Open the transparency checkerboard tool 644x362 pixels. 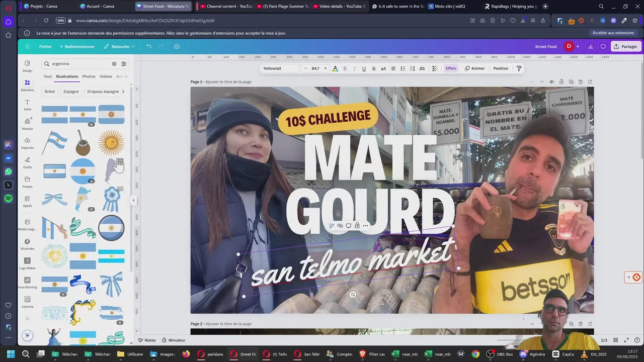pos(435,68)
